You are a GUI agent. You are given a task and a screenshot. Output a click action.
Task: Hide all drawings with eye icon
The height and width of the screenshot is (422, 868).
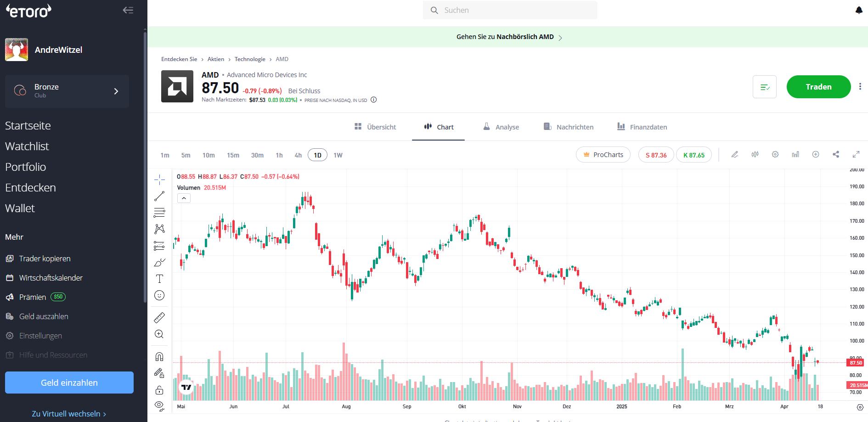coord(159,405)
